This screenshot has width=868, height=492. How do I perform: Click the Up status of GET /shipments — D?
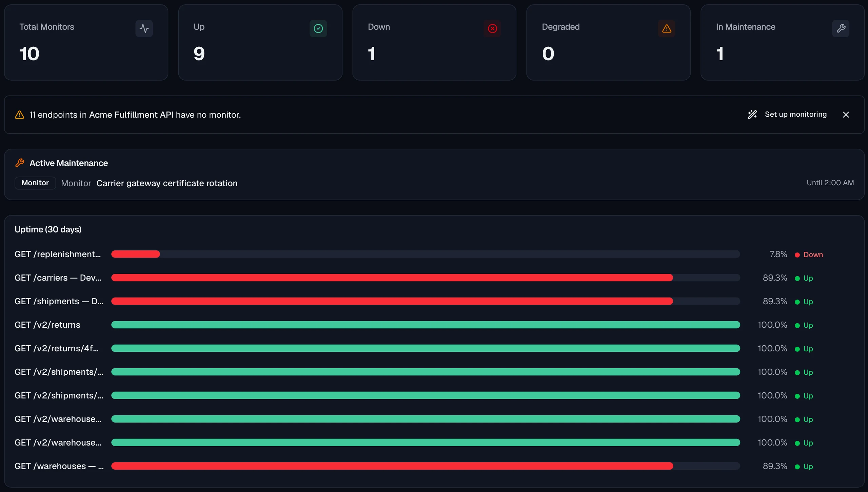click(804, 302)
